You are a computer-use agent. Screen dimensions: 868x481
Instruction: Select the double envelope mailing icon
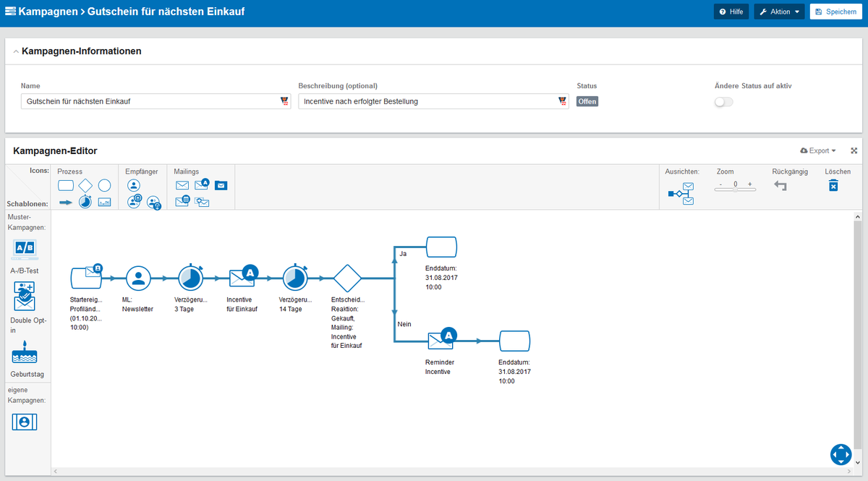[x=202, y=203]
